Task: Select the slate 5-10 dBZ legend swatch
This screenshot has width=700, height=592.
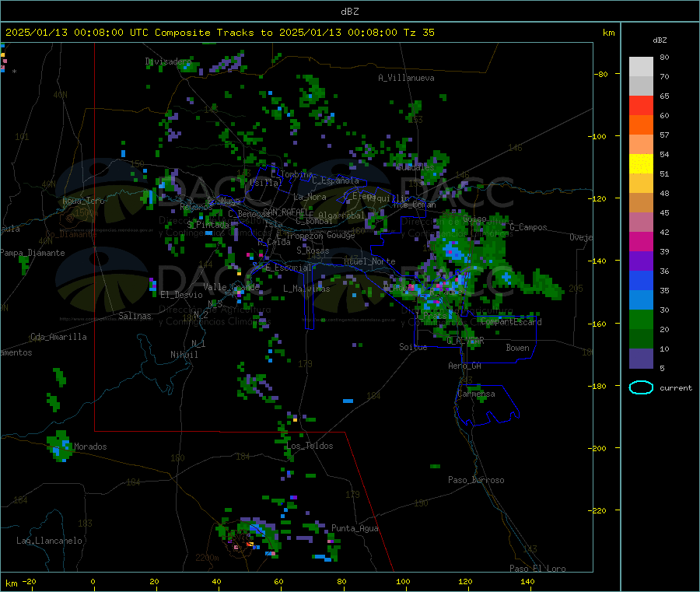Action: (x=641, y=359)
